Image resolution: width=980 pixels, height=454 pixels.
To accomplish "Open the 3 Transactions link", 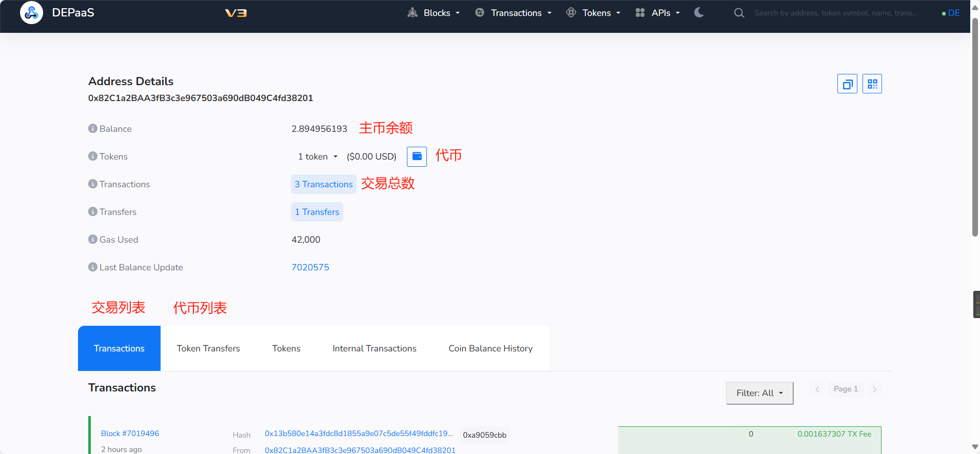I will tap(323, 184).
